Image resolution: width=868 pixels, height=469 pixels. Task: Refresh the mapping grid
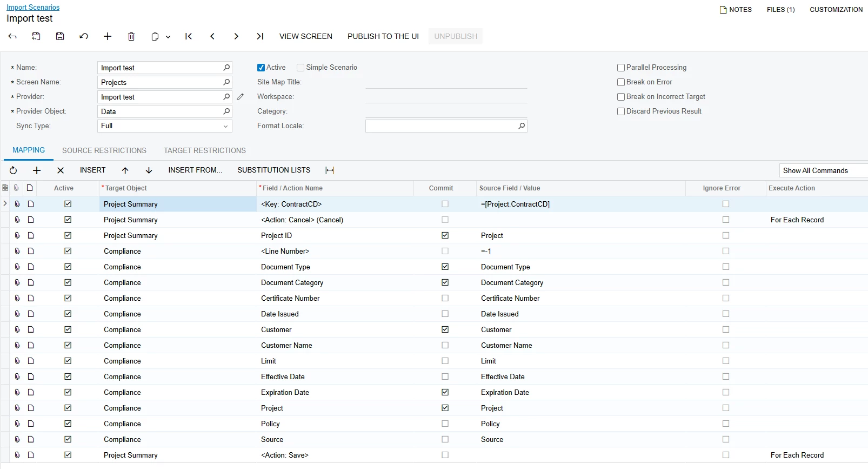click(13, 170)
